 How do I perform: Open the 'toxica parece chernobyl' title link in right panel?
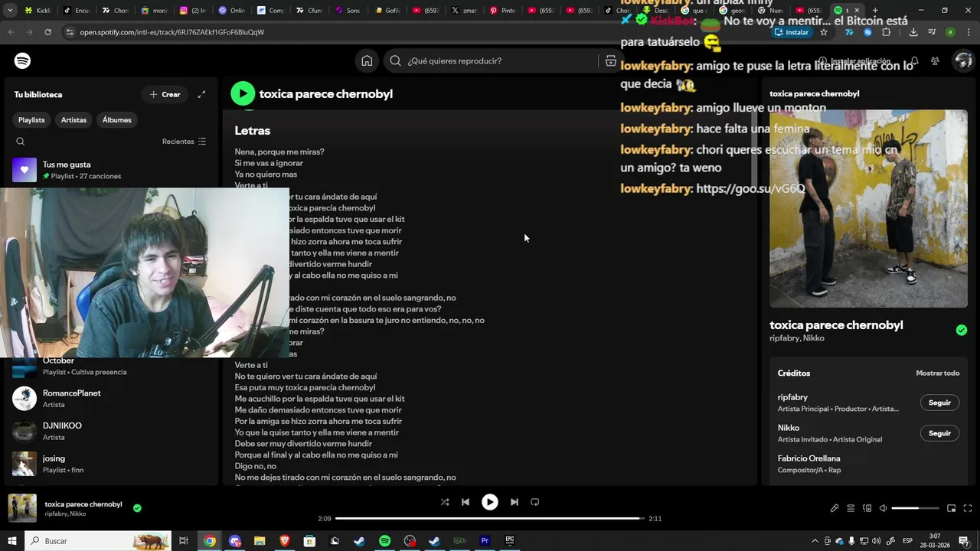836,324
